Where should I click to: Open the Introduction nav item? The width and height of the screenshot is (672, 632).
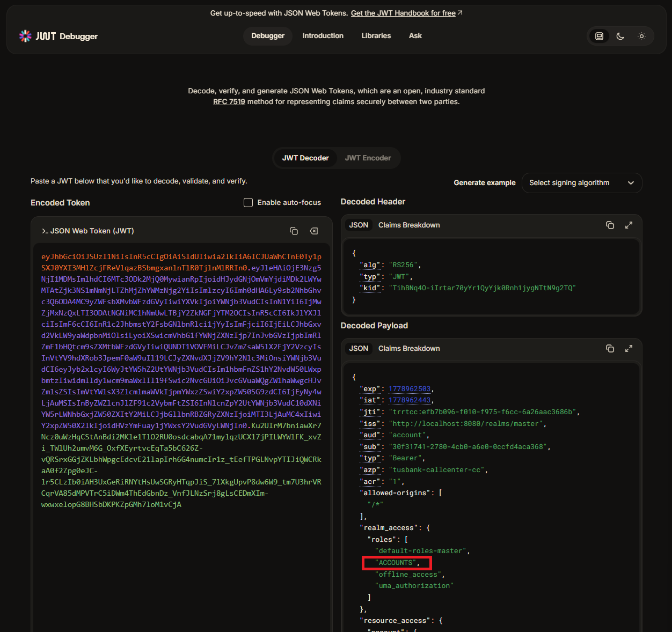(x=323, y=36)
